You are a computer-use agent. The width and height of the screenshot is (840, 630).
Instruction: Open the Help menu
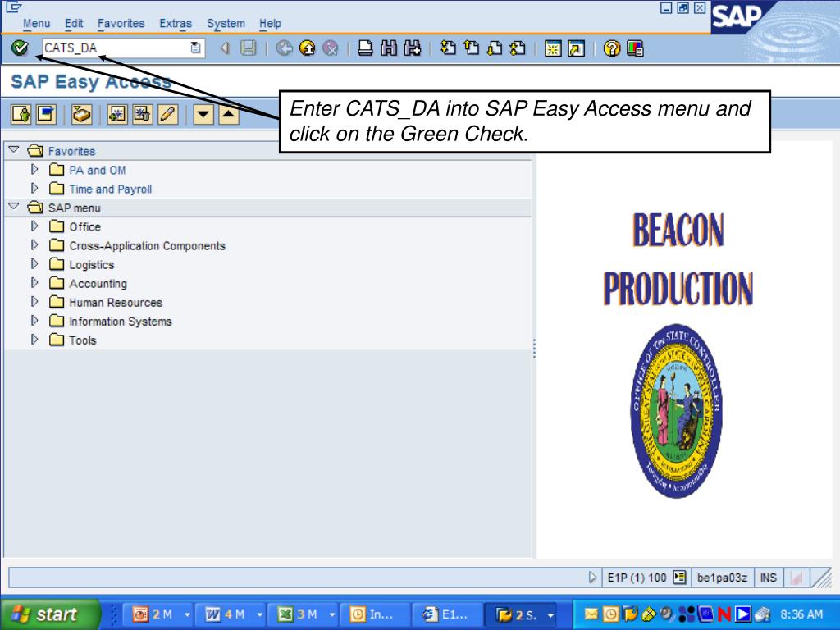[x=270, y=24]
